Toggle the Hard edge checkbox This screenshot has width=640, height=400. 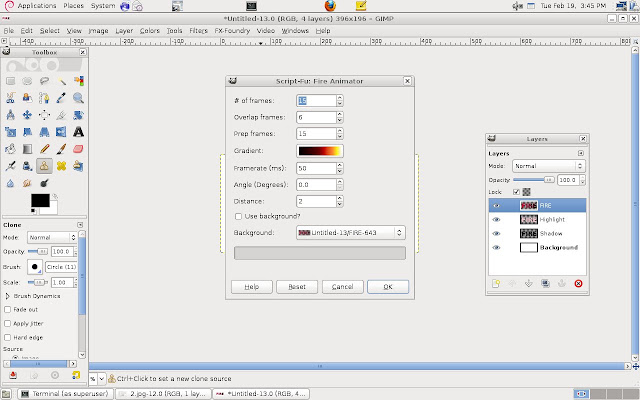(x=7, y=338)
